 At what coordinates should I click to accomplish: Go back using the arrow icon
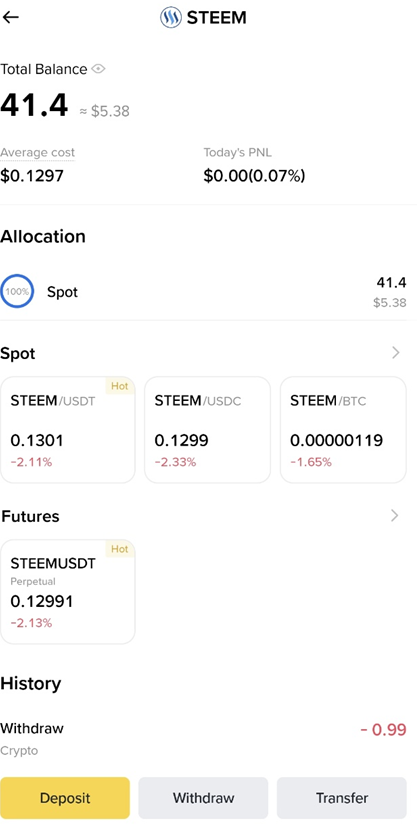click(x=11, y=17)
